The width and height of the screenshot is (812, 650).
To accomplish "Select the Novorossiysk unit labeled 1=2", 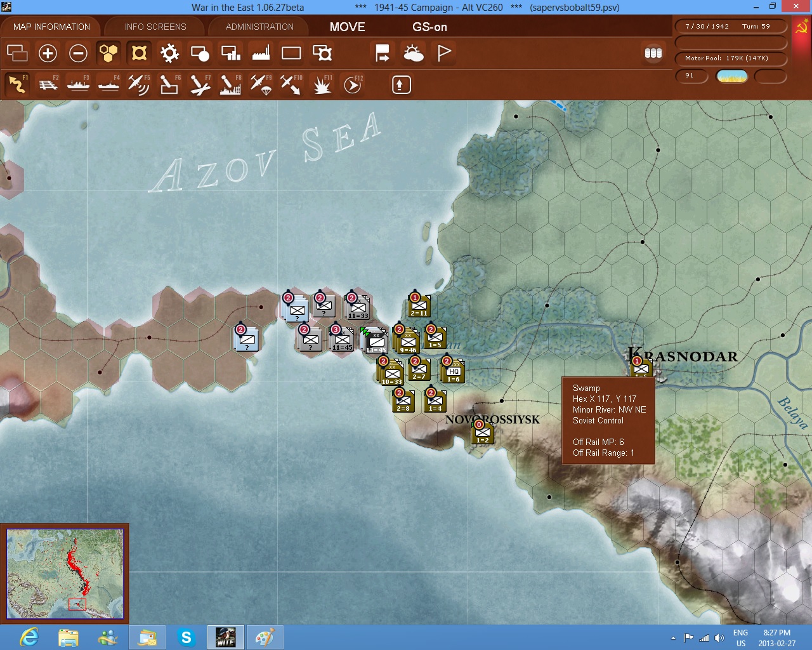I will (x=483, y=432).
